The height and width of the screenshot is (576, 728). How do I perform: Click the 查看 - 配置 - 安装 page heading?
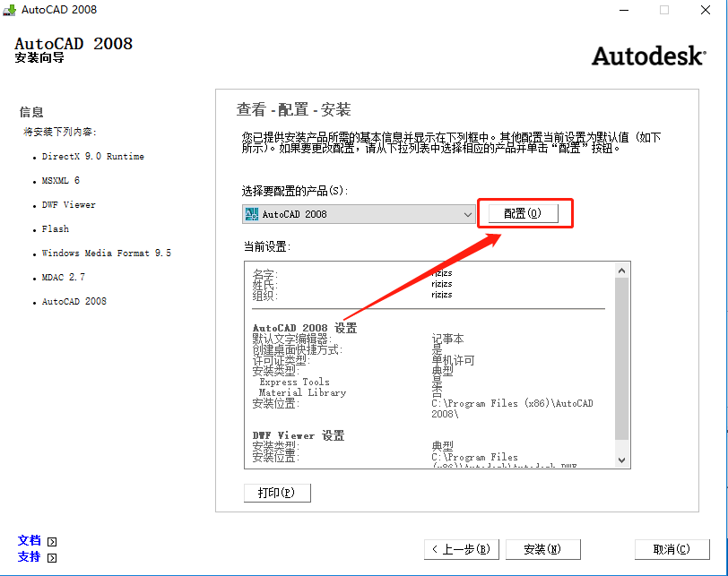coord(293,109)
